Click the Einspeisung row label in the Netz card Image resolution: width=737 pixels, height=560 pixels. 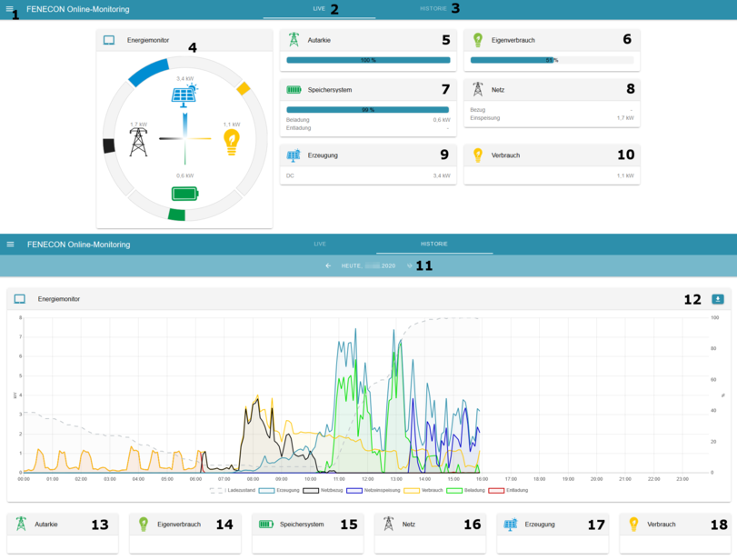coord(485,118)
